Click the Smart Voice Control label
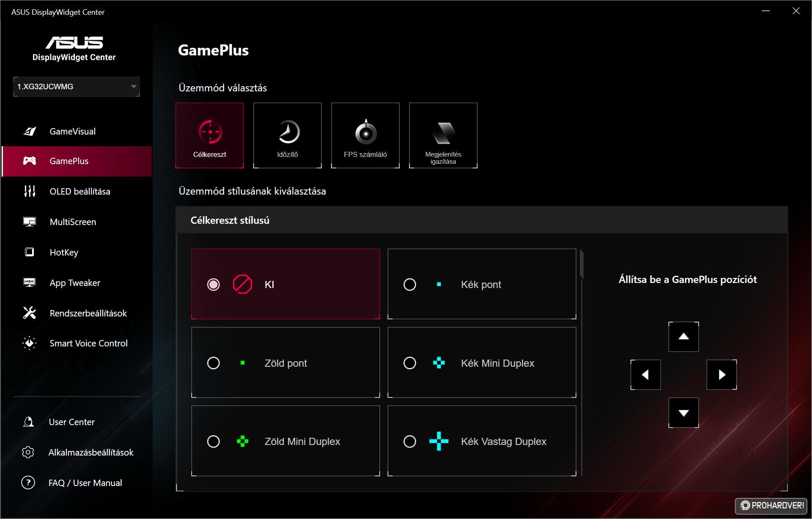812x519 pixels. coord(88,343)
